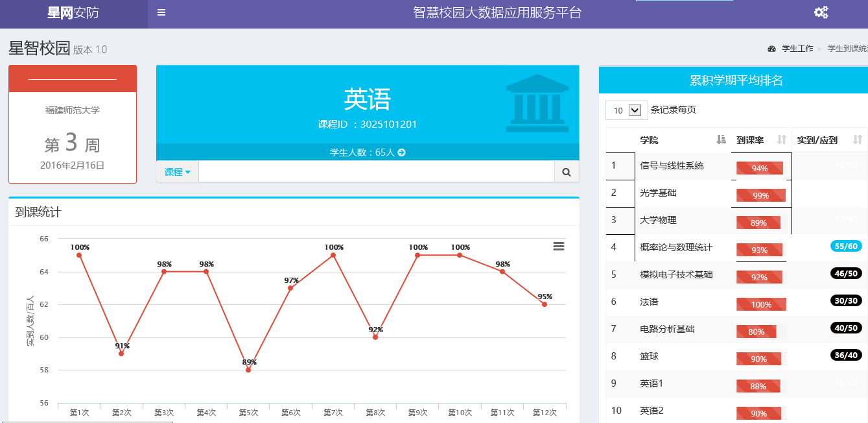The width and height of the screenshot is (868, 423).
Task: Click 100% progress bar for 法语
Action: (761, 304)
